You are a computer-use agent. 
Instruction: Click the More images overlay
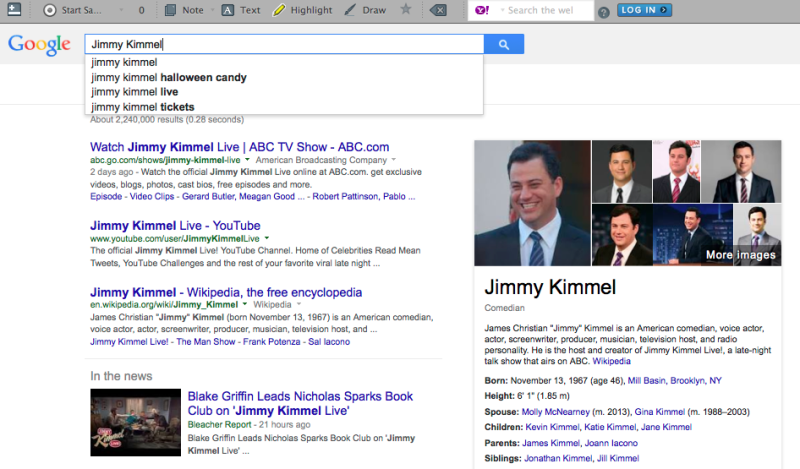tap(741, 255)
